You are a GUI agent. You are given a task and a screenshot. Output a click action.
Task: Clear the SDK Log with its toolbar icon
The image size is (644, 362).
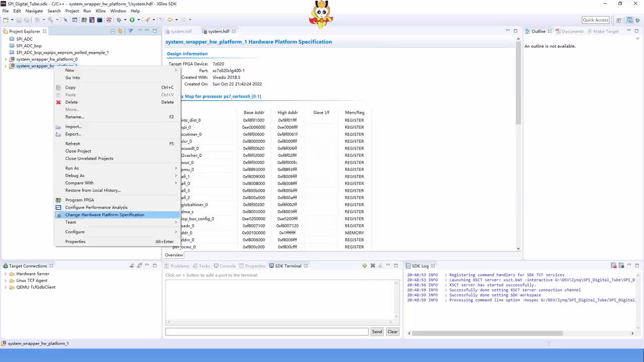click(x=614, y=265)
